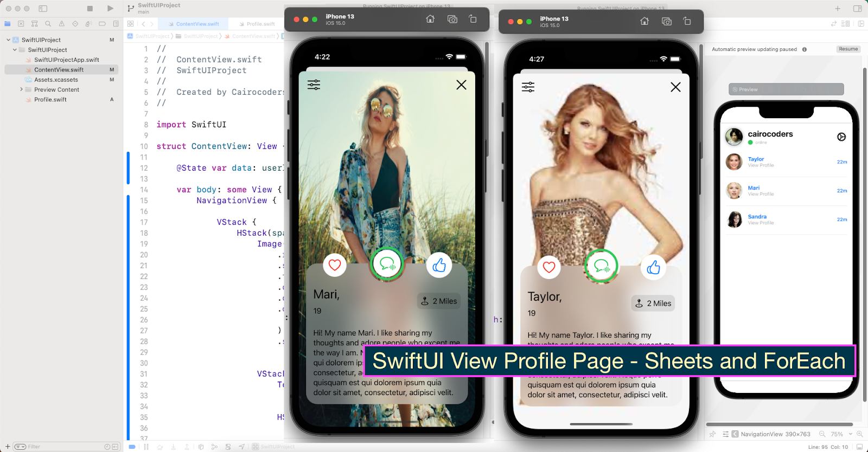Go home on right iPhone 13 simulator
This screenshot has height=452, width=868.
click(644, 21)
